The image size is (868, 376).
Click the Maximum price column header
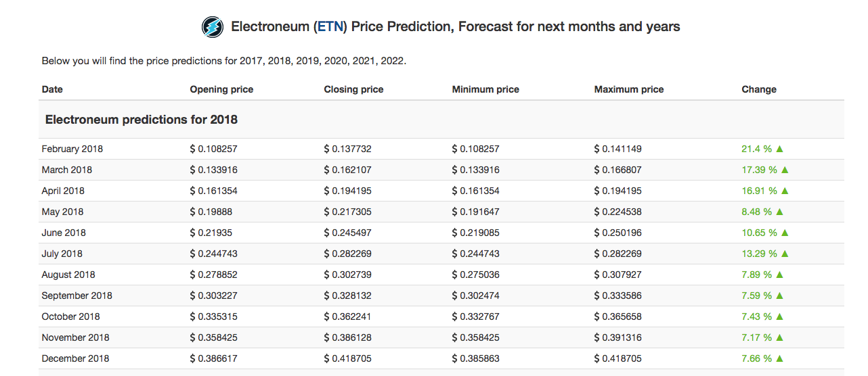tap(629, 89)
